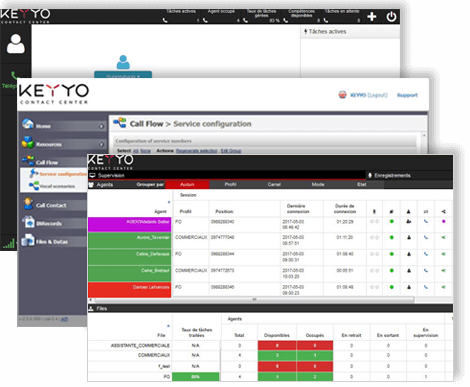Click the red Damien Lefrancois agent cell

point(130,290)
